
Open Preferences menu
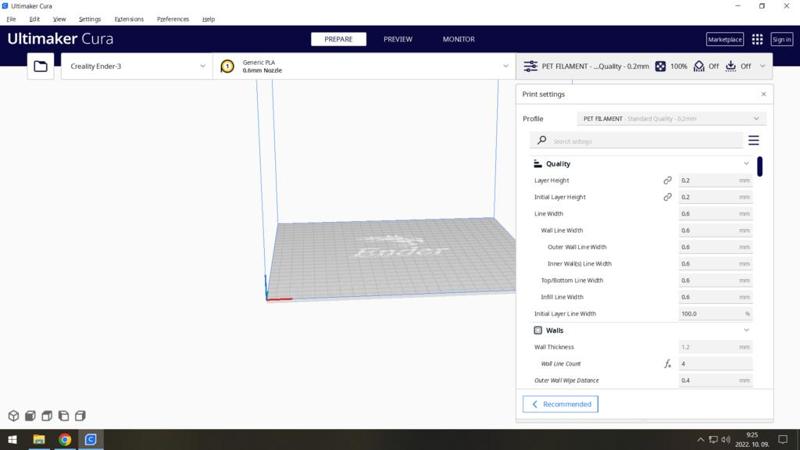173,19
